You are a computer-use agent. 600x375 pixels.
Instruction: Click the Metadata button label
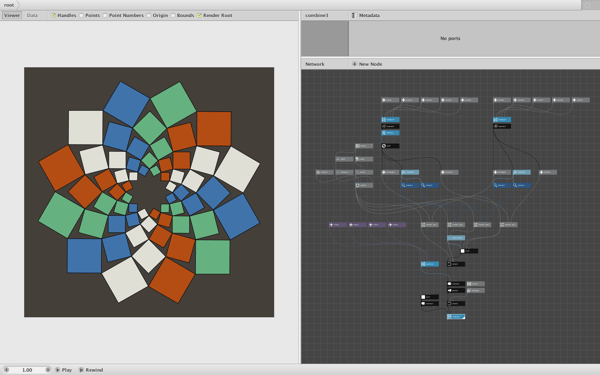tap(369, 15)
